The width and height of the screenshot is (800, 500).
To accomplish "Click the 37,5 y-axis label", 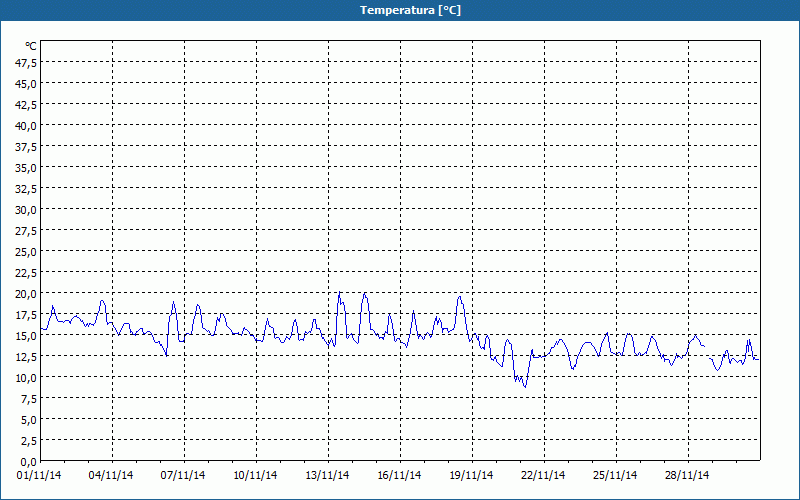I will pos(27,147).
